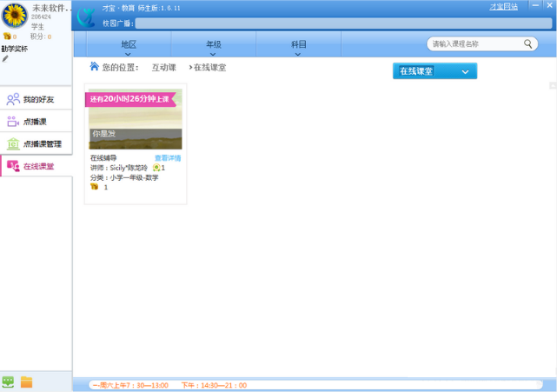Click the green badge beside instructor

[156, 168]
